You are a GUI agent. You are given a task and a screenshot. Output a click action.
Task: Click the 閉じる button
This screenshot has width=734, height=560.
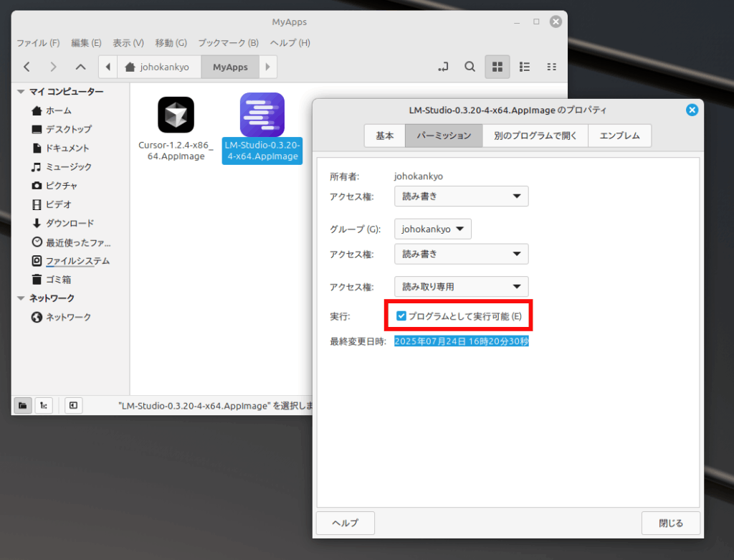point(671,523)
